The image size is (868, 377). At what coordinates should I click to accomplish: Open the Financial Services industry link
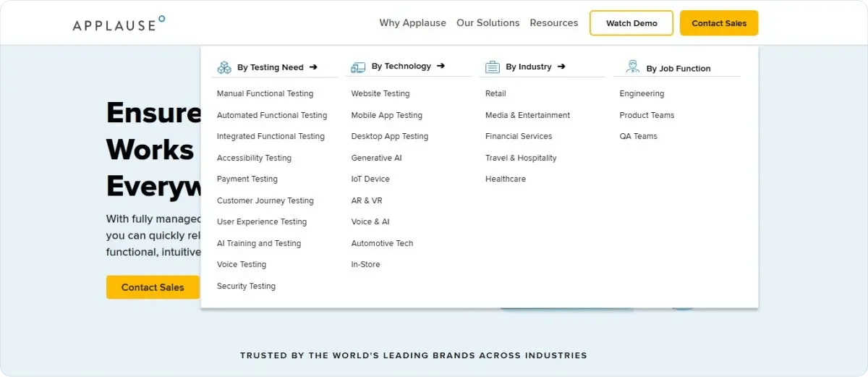coord(518,136)
